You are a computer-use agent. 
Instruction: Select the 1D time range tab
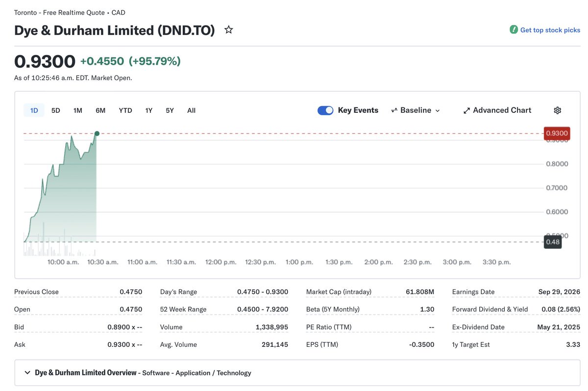[34, 110]
